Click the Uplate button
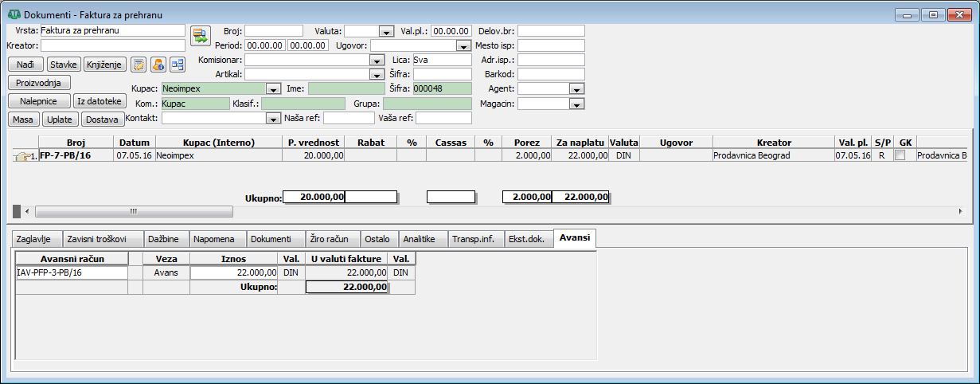 click(60, 120)
